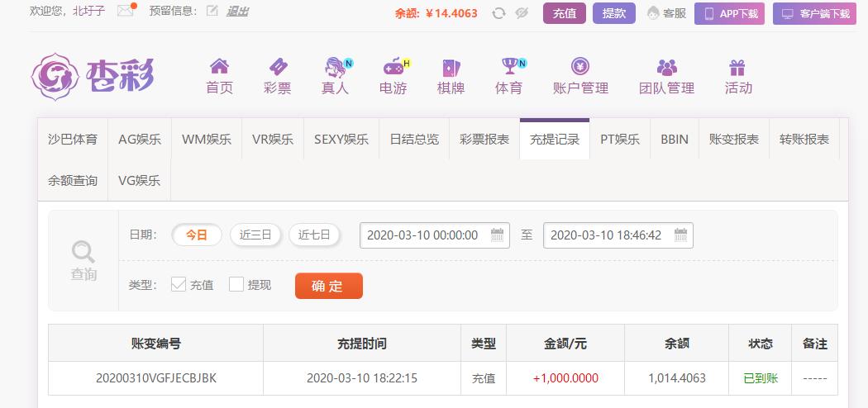Click the 客服 customer service link
This screenshot has width=868, height=408.
[x=667, y=13]
